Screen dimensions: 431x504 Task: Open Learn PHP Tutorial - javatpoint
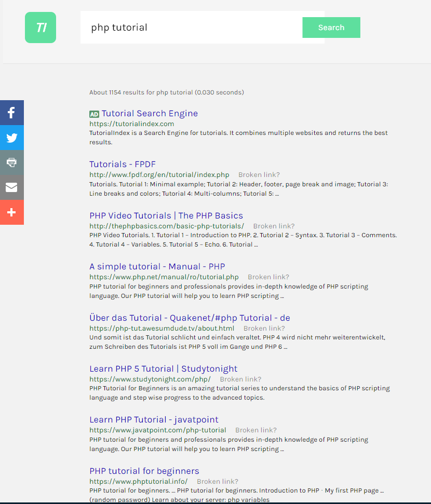coord(154,420)
